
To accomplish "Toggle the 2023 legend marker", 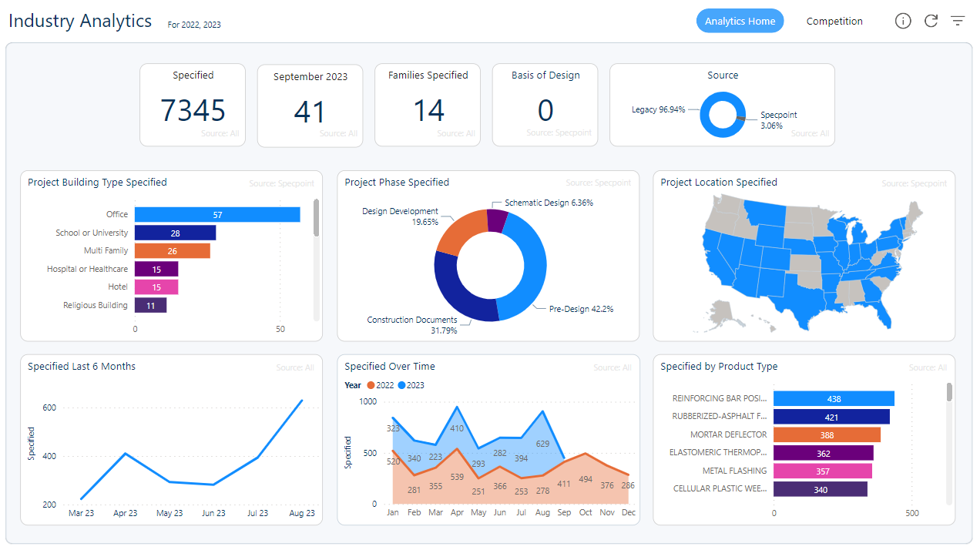I will (x=402, y=385).
